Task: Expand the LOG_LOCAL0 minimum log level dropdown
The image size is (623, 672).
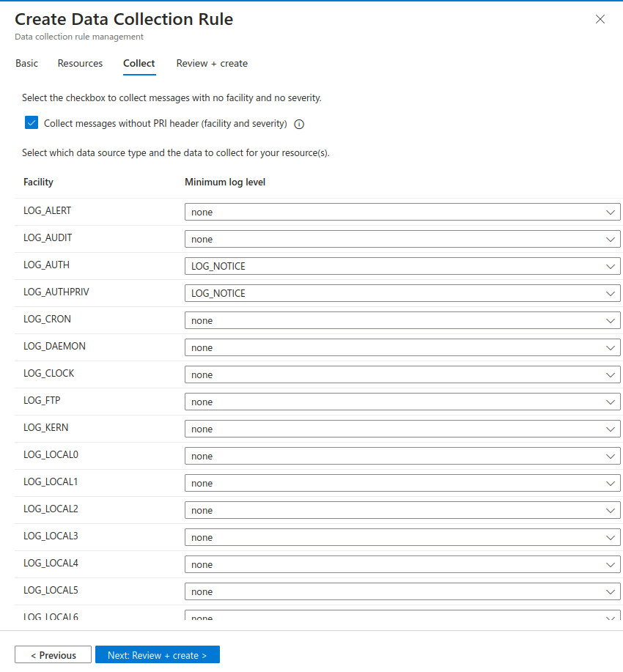Action: point(402,456)
